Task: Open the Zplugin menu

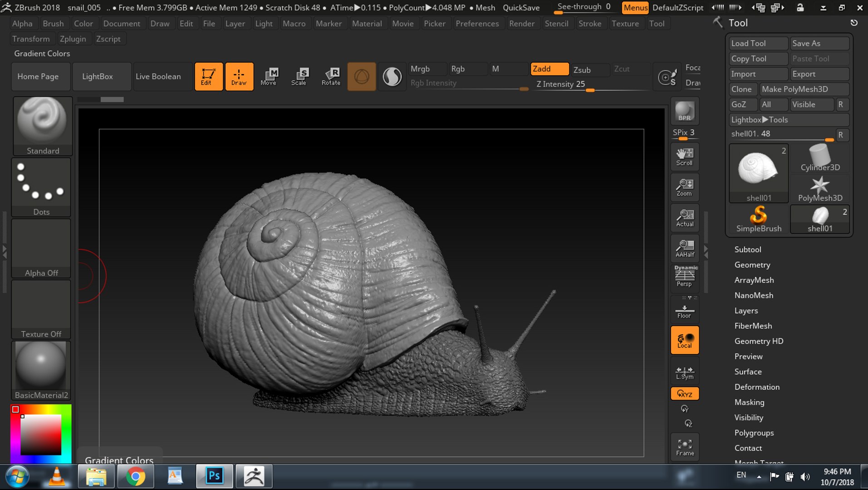Action: point(73,39)
